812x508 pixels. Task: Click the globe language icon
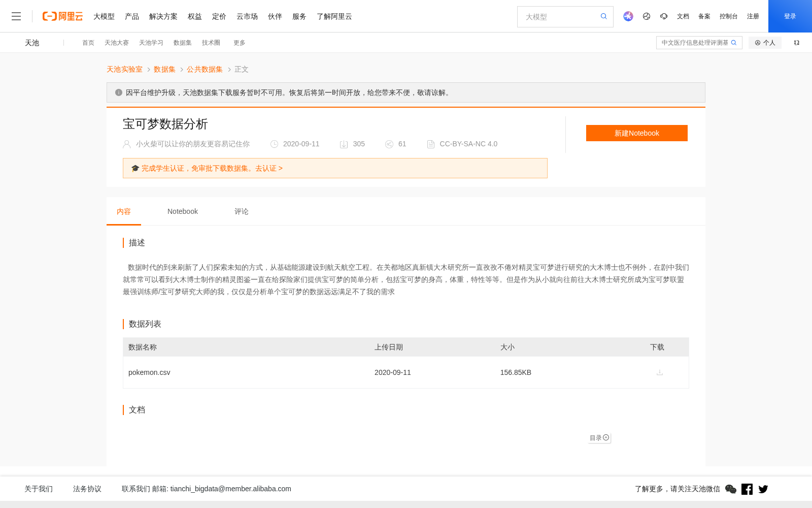(x=647, y=16)
